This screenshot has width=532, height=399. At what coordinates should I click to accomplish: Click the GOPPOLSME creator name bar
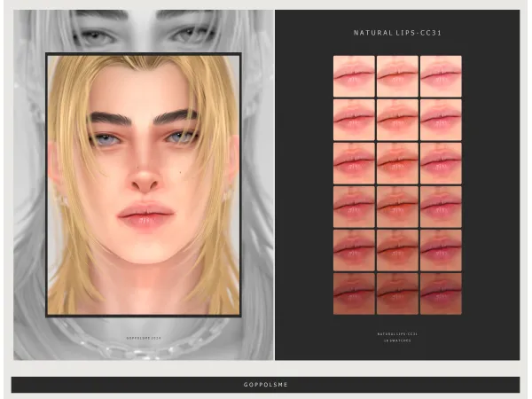coord(265,385)
